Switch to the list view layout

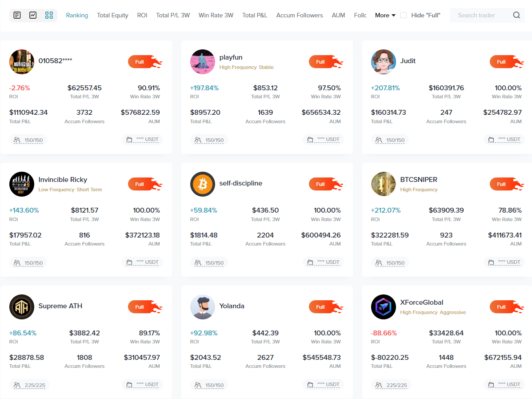click(x=18, y=15)
